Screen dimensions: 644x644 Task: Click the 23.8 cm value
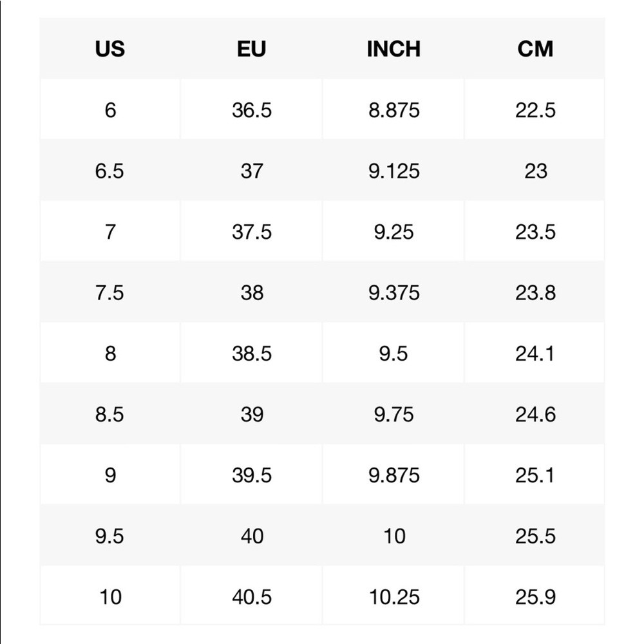click(x=535, y=293)
